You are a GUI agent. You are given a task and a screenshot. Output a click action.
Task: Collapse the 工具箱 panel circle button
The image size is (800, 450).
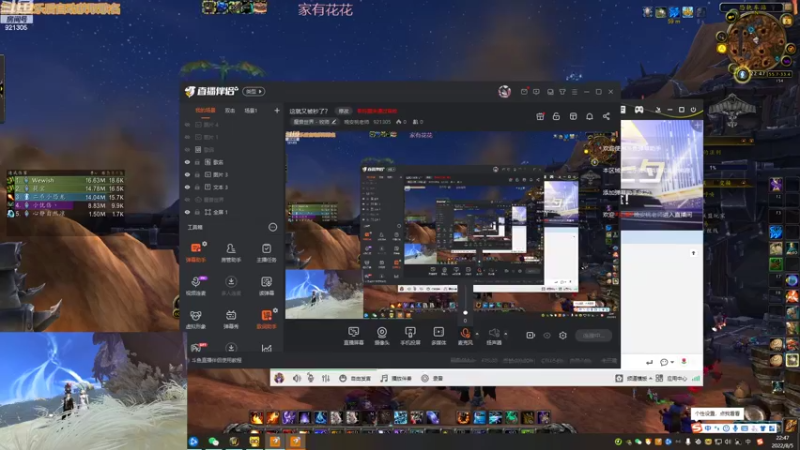(273, 227)
